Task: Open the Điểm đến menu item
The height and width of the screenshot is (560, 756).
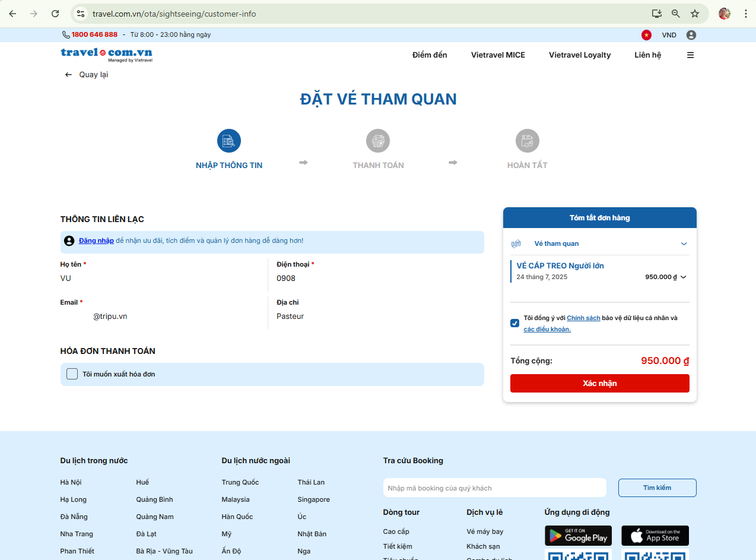Action: [x=430, y=55]
